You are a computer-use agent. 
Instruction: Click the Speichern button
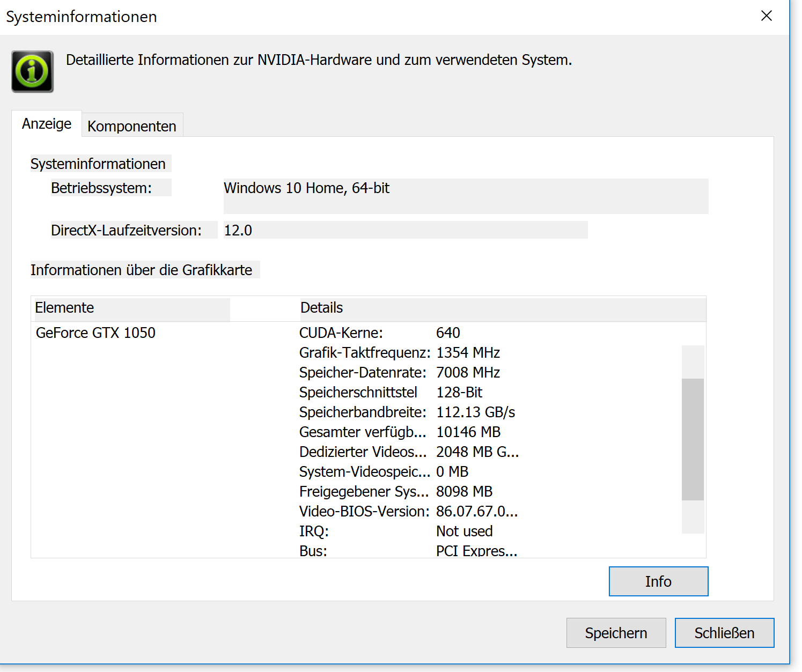point(616,633)
